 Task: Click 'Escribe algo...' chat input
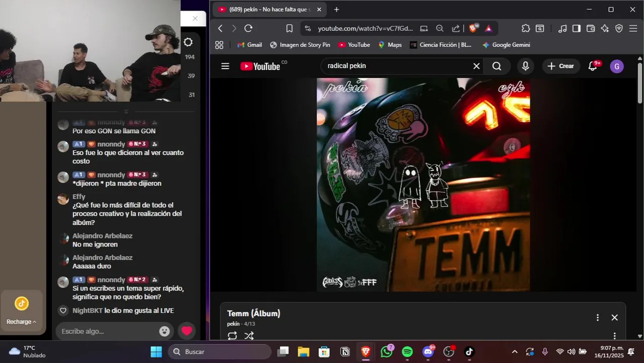tap(115, 331)
